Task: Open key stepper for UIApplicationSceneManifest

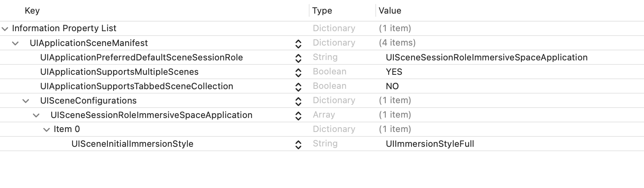Action: 298,43
